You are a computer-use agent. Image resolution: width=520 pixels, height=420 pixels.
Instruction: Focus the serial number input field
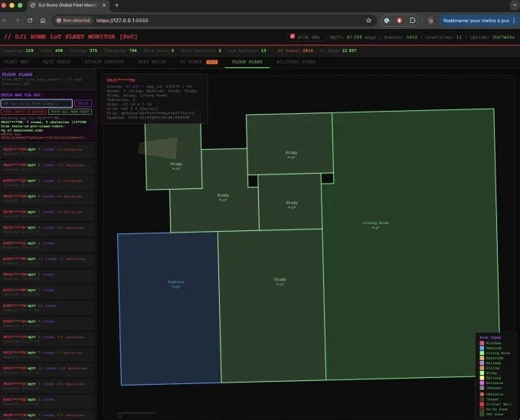tap(37, 103)
